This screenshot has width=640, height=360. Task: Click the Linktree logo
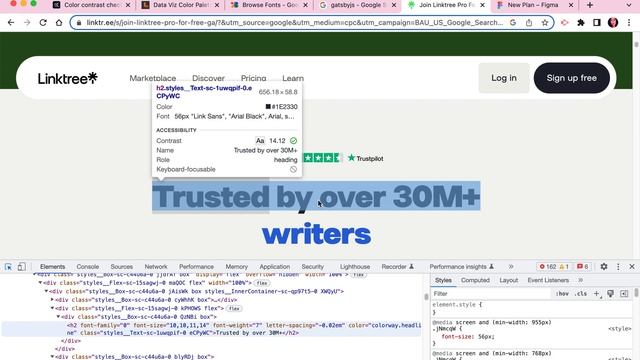point(68,78)
